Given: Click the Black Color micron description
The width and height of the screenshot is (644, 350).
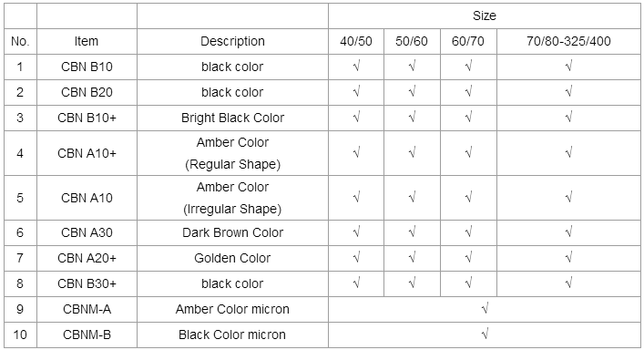Looking at the screenshot, I should click(232, 335).
